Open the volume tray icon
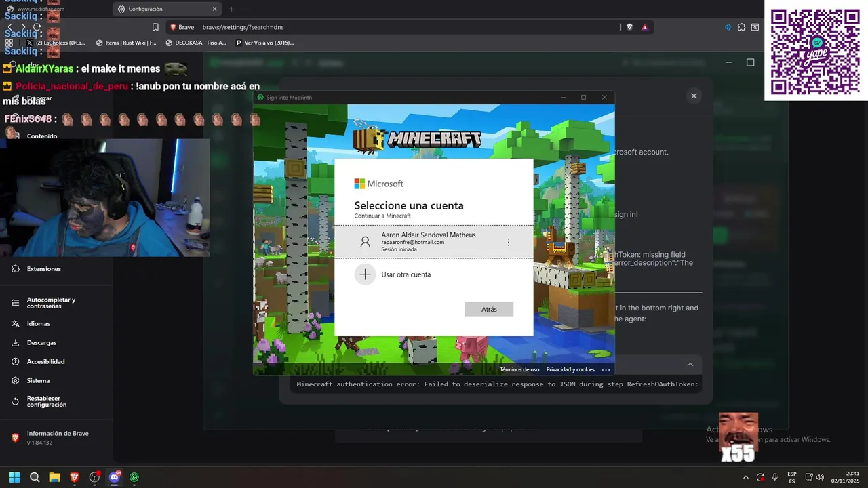Screen dimensions: 868x488 coord(821,477)
